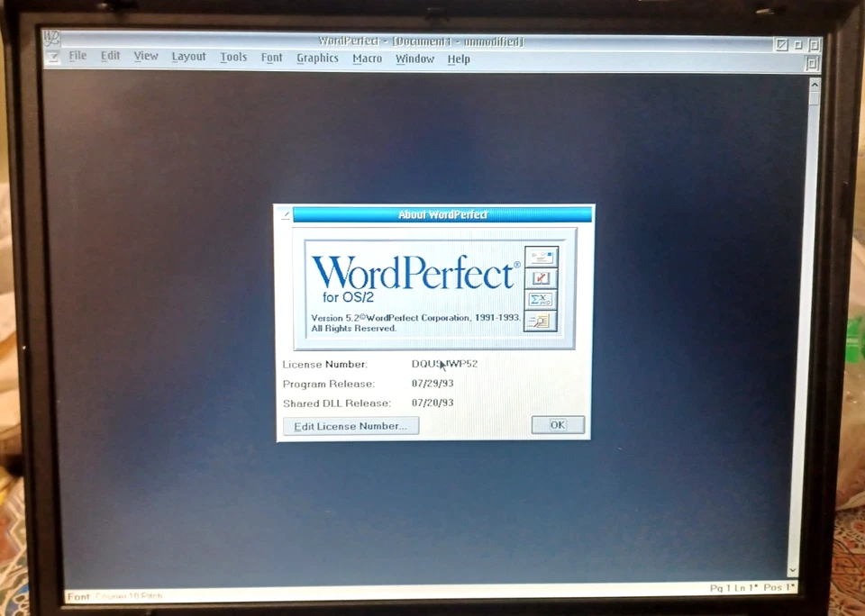Open the Tools menu
865x616 pixels.
point(233,56)
